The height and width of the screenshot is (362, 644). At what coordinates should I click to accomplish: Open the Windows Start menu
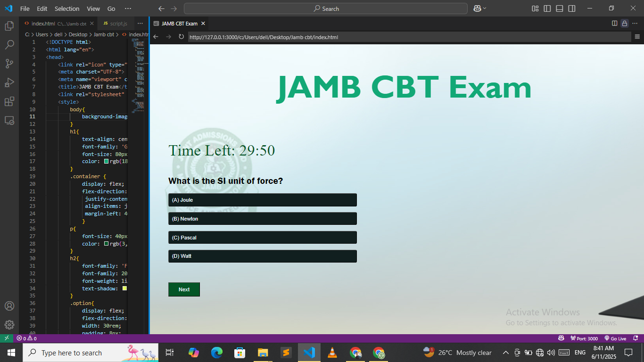pyautogui.click(x=11, y=353)
